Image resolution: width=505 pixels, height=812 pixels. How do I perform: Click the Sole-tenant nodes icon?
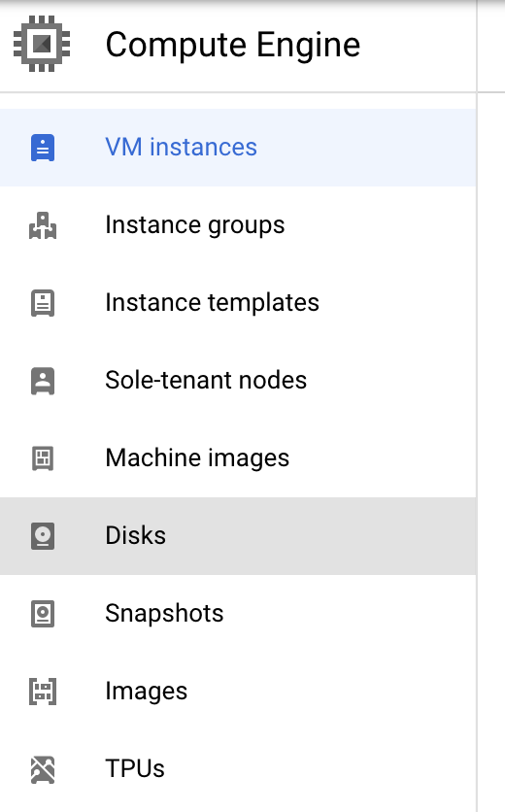(43, 381)
